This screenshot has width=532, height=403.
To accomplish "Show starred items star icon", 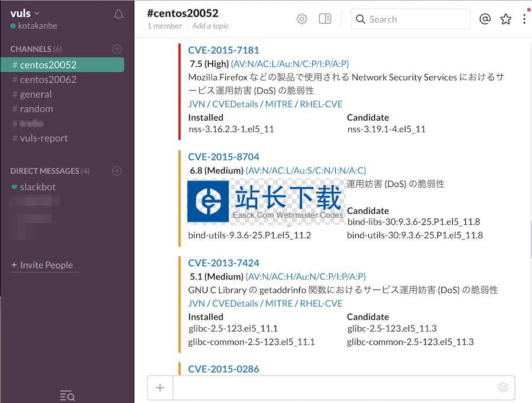I will tap(505, 19).
